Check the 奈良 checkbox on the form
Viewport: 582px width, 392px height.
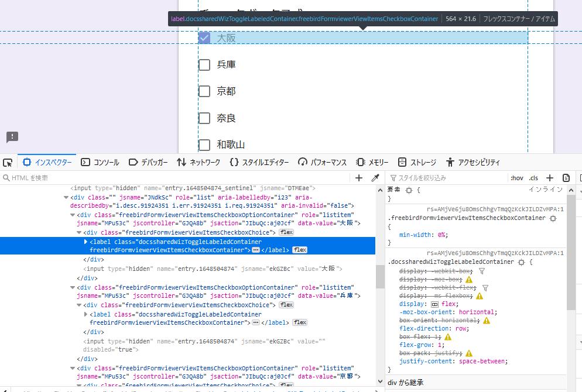coord(204,118)
